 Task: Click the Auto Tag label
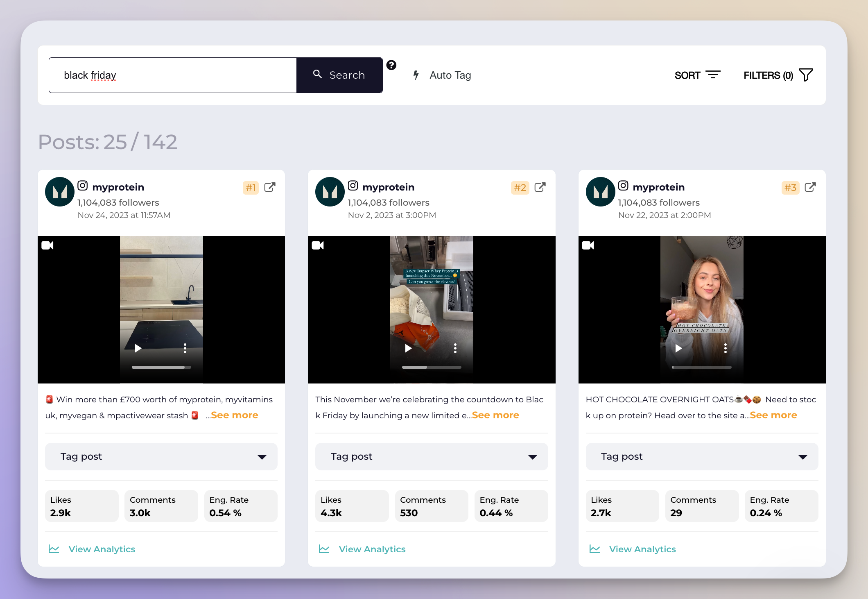coord(450,75)
